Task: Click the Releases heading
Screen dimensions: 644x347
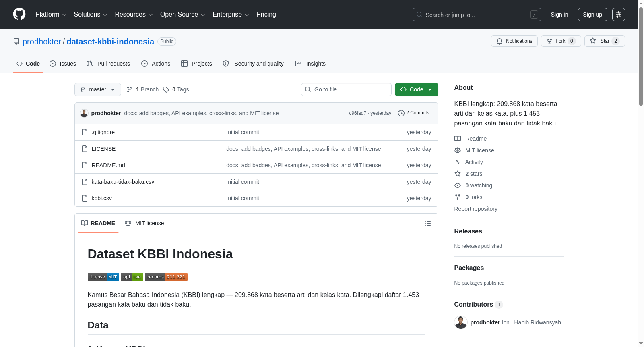Action: pos(468,231)
